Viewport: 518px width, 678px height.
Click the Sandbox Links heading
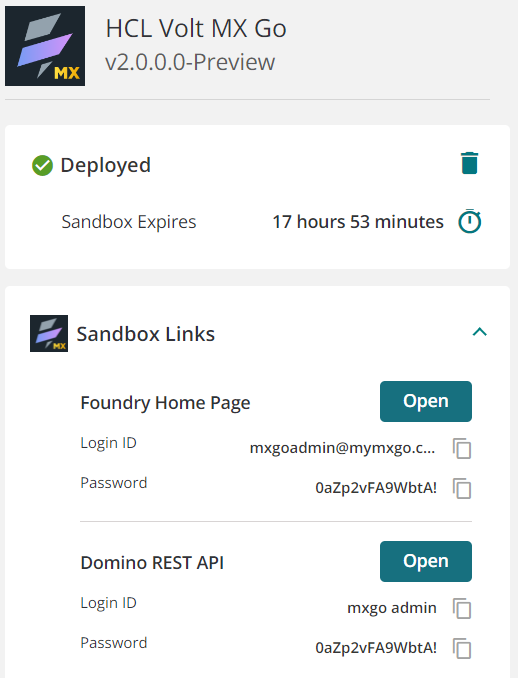point(146,334)
